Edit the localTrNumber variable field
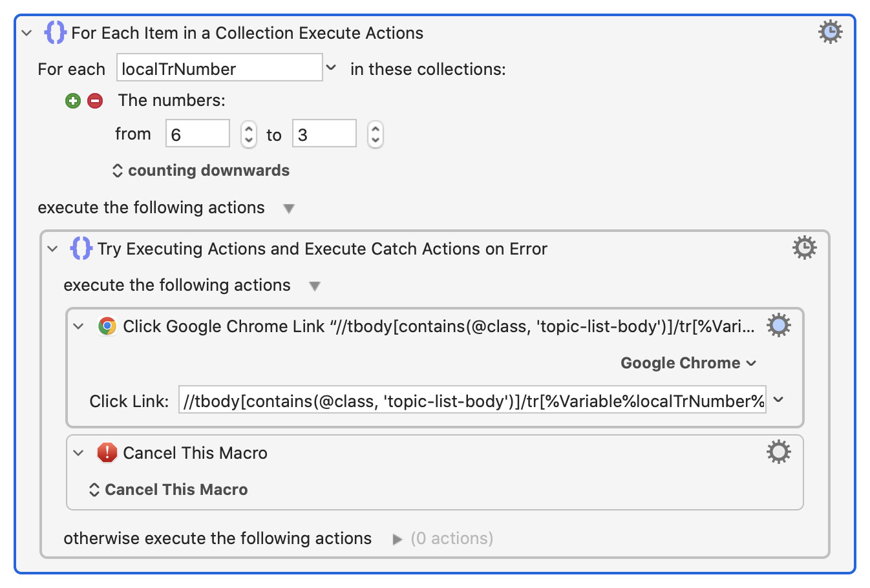Image resolution: width=870 pixels, height=588 pixels. point(219,67)
